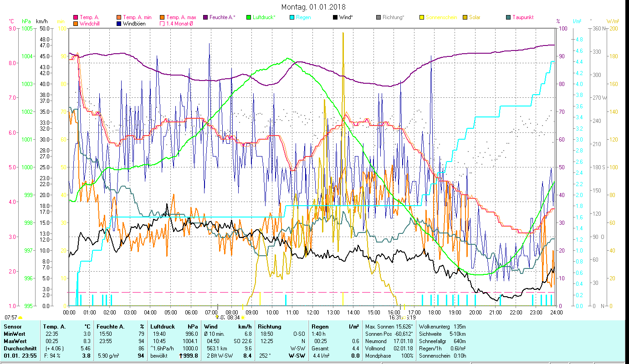Click the max gust value 'SO 22.6'

(x=242, y=340)
